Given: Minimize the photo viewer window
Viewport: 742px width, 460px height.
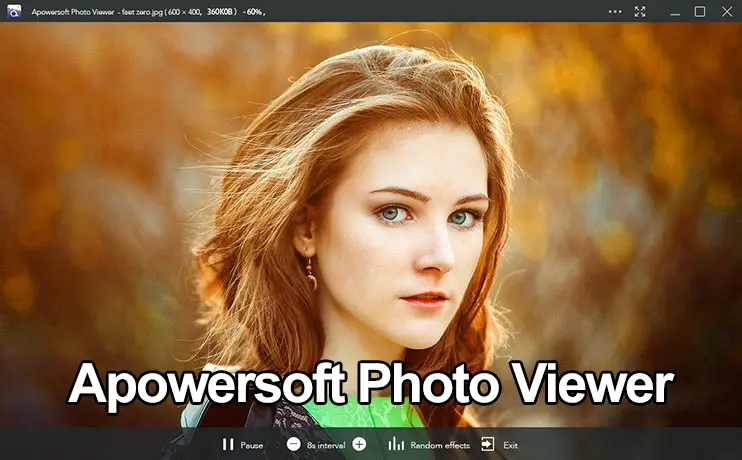Looking at the screenshot, I should [675, 12].
